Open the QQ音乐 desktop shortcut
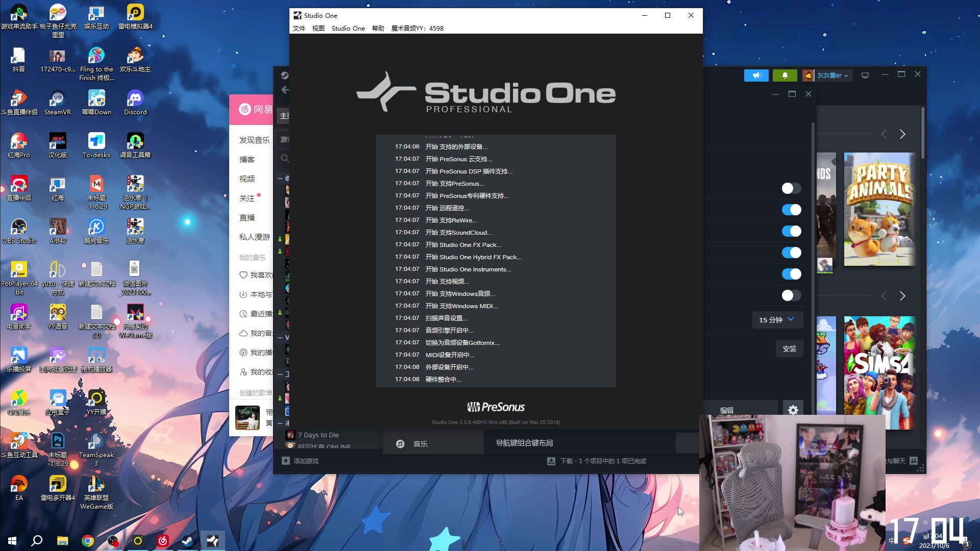The height and width of the screenshot is (551, 980). tap(19, 402)
